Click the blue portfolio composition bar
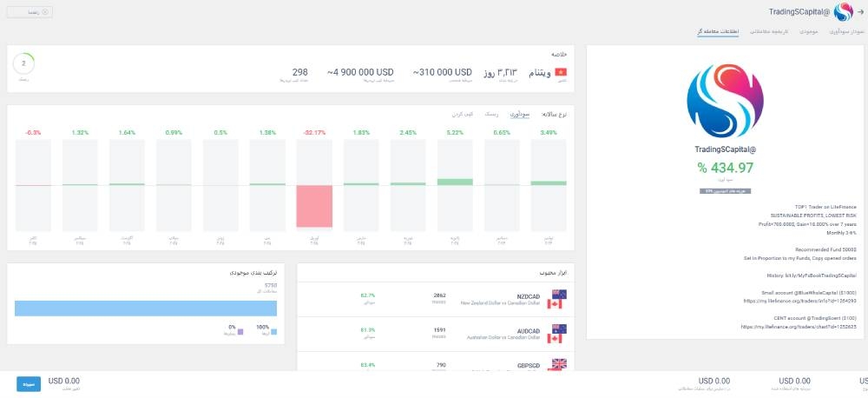Viewport: 868px width, 398px height. [145, 308]
